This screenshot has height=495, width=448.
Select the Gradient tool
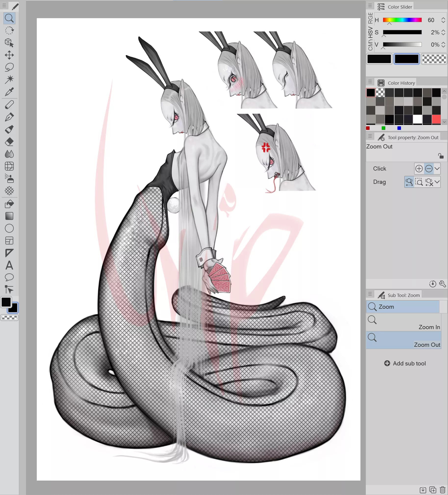(x=10, y=216)
